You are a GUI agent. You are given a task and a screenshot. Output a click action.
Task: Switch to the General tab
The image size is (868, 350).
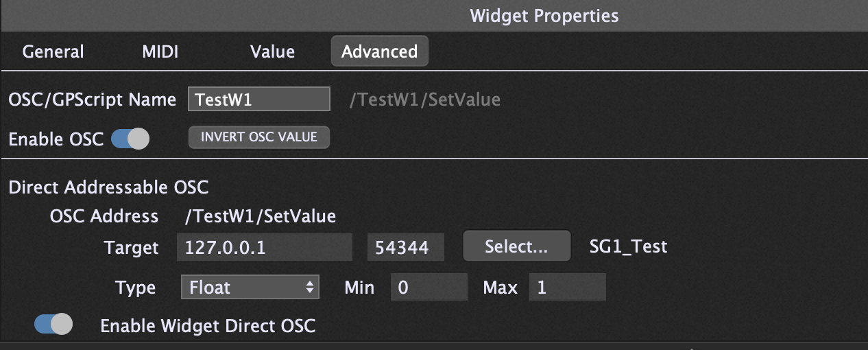point(53,52)
